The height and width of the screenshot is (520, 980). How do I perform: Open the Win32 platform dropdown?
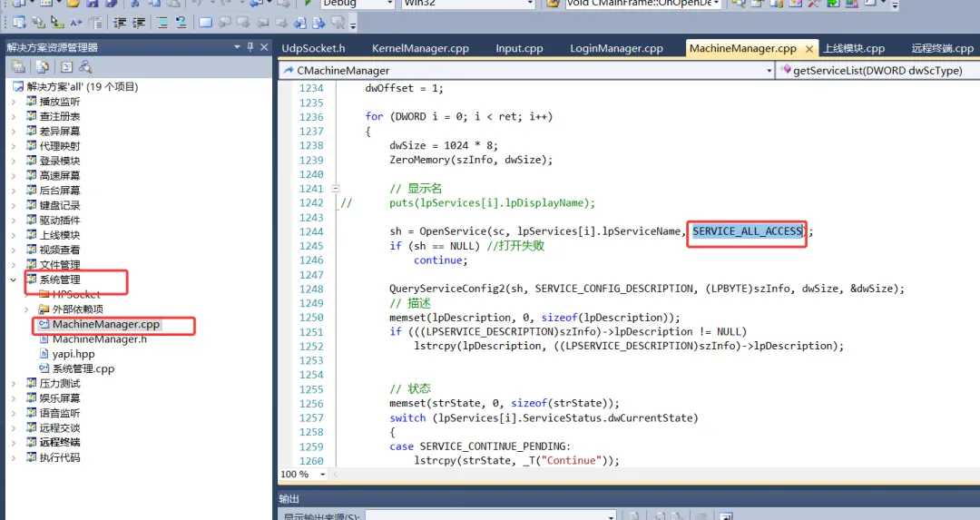click(530, 3)
